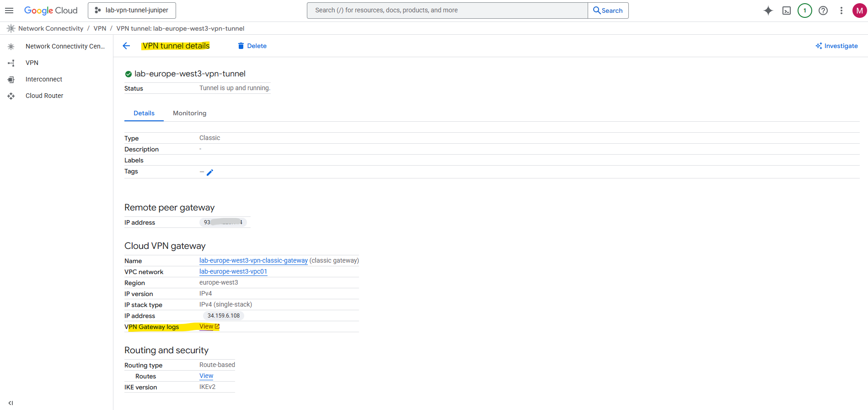Open lab-europe-west3-vpn-classic-gateway link
This screenshot has width=868, height=410.
[x=253, y=260]
